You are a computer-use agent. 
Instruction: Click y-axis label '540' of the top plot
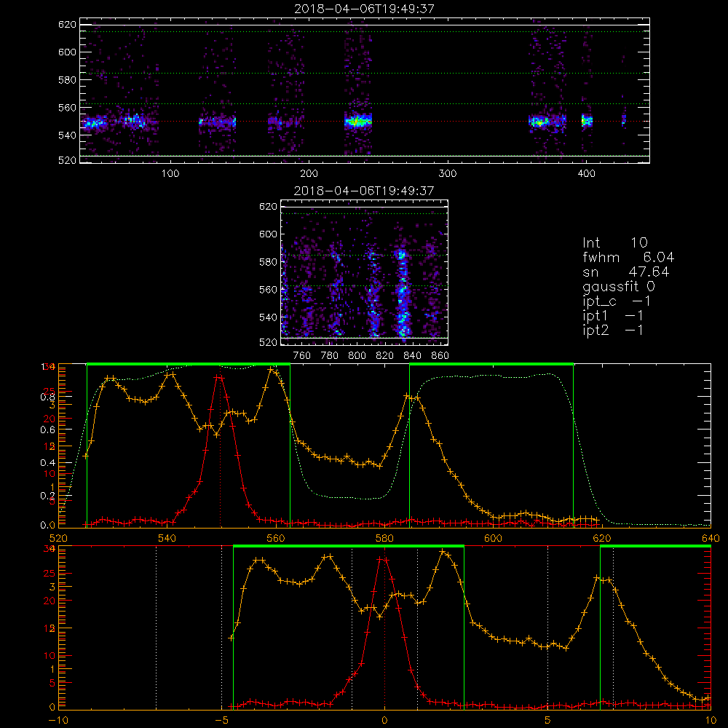coord(67,135)
